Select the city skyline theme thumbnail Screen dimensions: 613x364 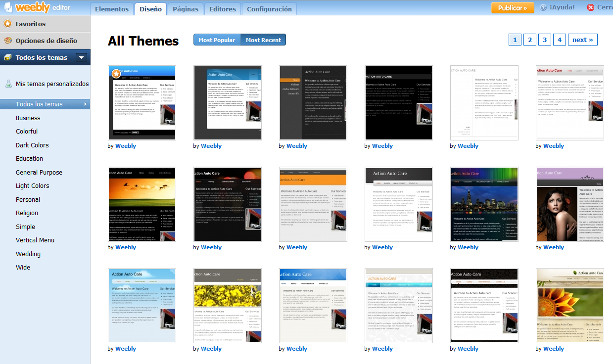click(484, 204)
